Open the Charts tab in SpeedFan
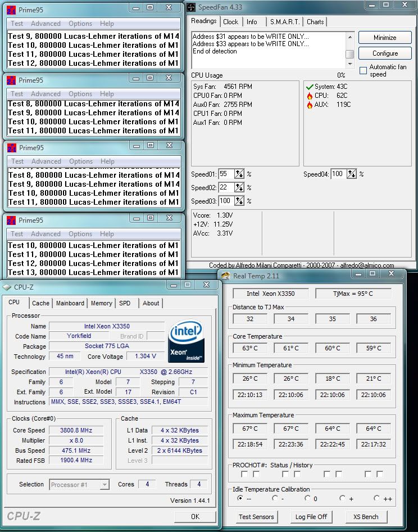Screen dimensions: 418x532 [x=315, y=22]
